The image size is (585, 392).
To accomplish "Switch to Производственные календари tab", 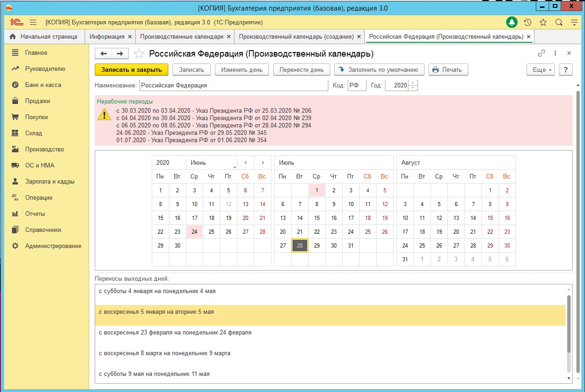I will coord(182,36).
